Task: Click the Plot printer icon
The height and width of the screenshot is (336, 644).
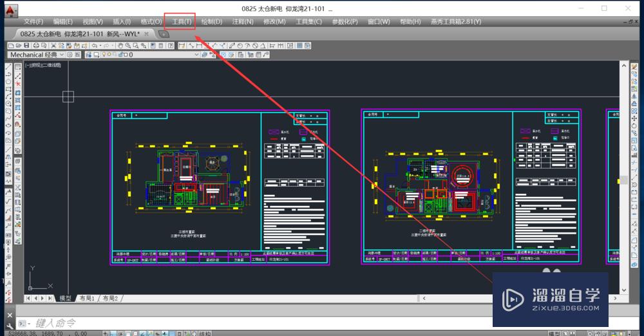Action: click(x=36, y=46)
